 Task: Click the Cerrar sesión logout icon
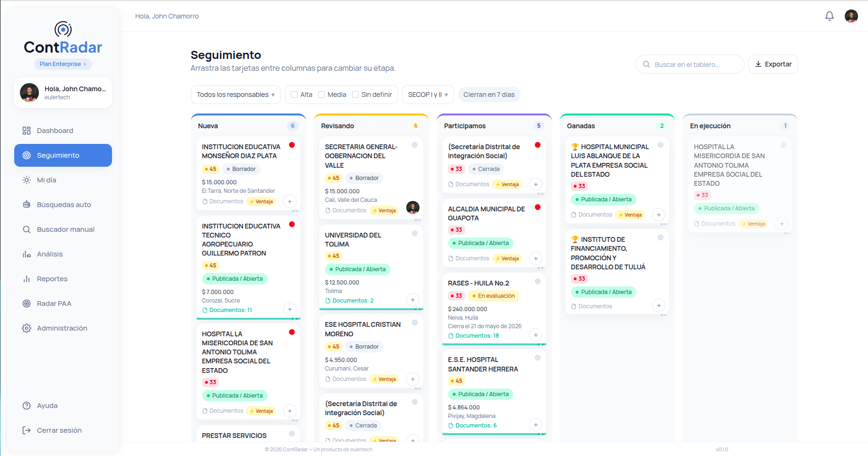[27, 430]
